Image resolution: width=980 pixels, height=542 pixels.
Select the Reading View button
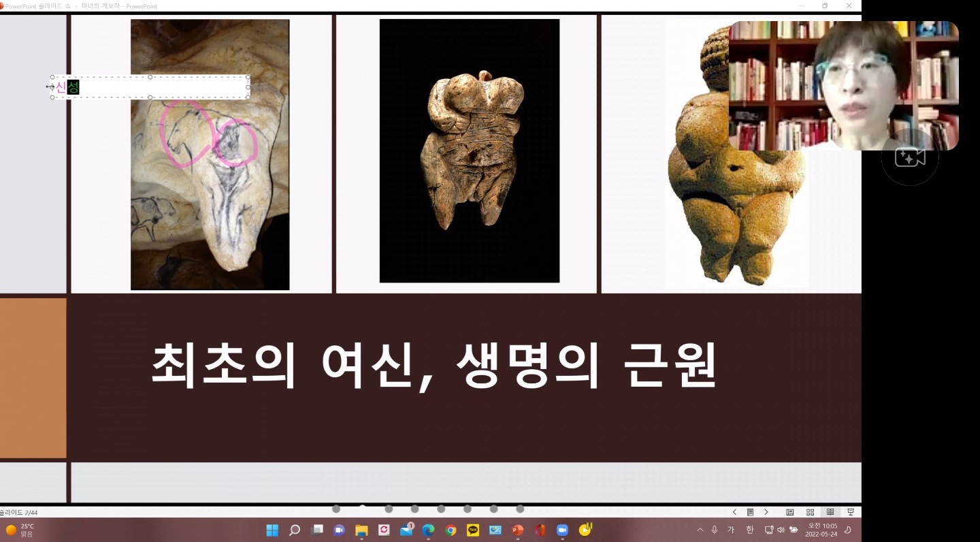[830, 512]
